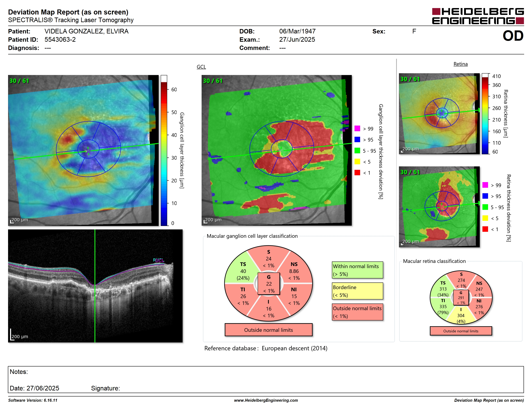Click retina sector NI value 276
The width and height of the screenshot is (532, 411).
coord(479,307)
